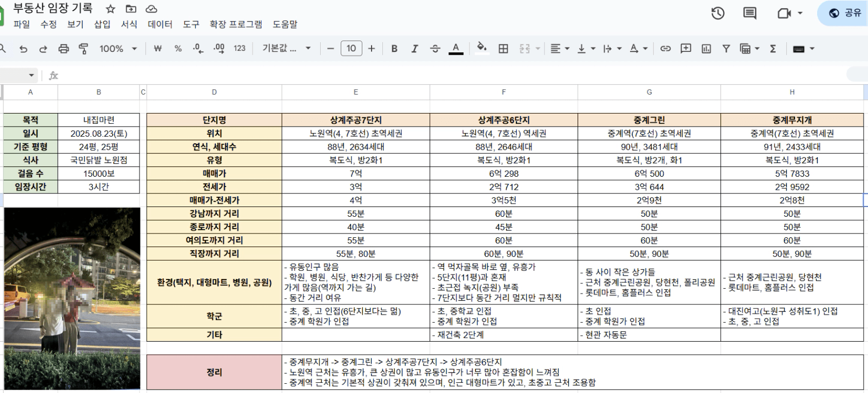Open the 도움말 menu

(x=285, y=24)
